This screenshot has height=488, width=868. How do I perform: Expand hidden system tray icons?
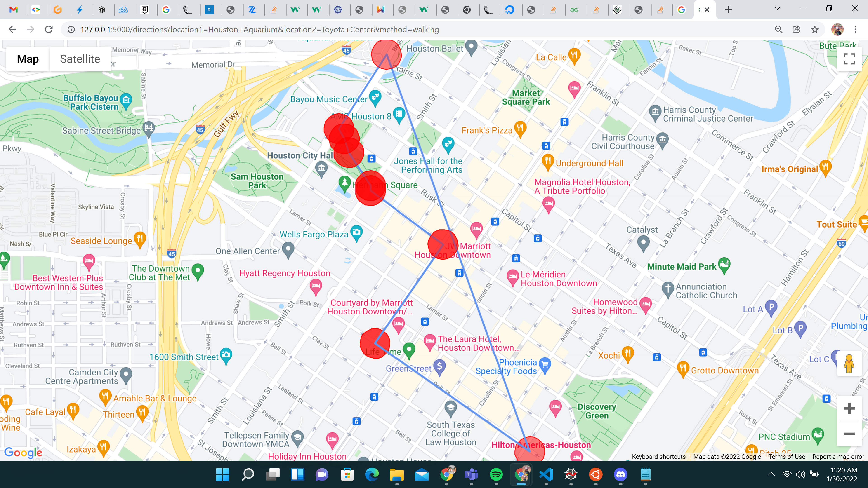tap(771, 474)
